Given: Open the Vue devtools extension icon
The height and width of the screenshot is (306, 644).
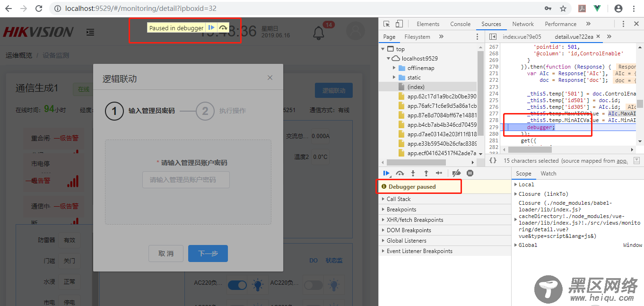Looking at the screenshot, I should 597,9.
